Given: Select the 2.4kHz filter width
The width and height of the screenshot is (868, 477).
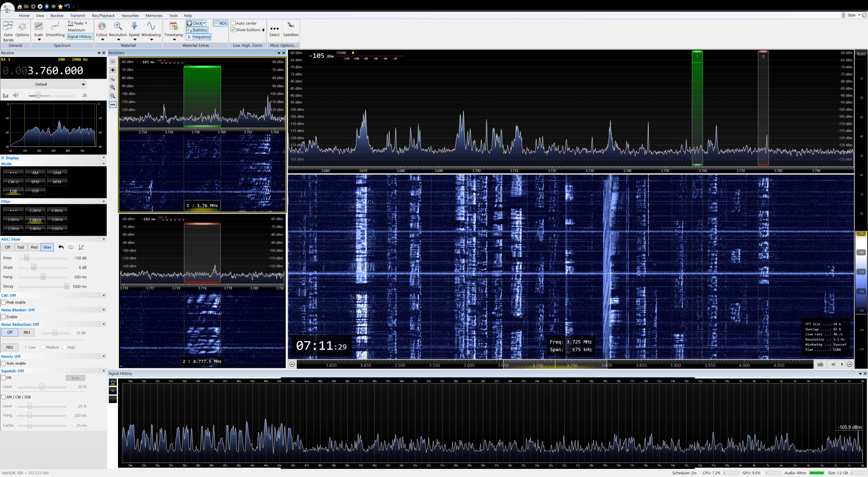Looking at the screenshot, I should click(x=57, y=210).
